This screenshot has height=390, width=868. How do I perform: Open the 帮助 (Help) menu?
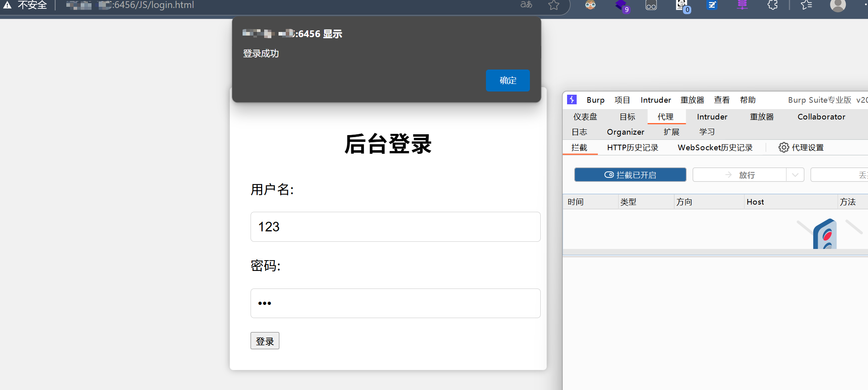pyautogui.click(x=748, y=100)
